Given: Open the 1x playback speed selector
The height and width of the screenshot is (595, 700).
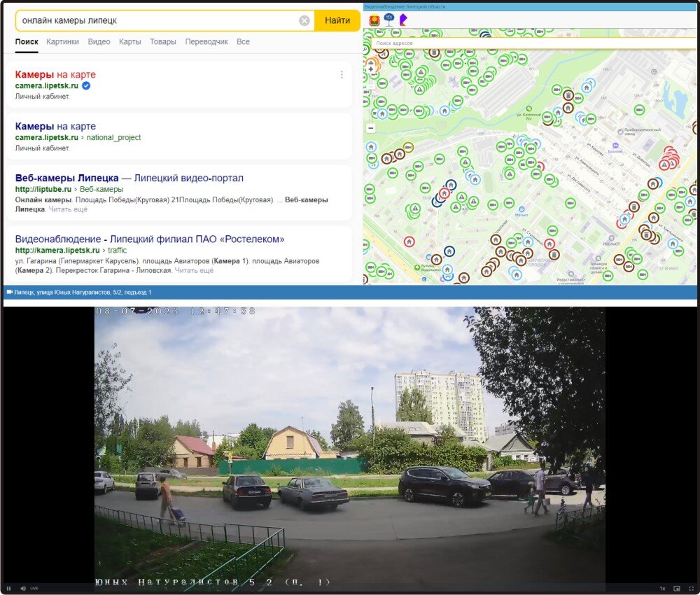Looking at the screenshot, I should (662, 588).
